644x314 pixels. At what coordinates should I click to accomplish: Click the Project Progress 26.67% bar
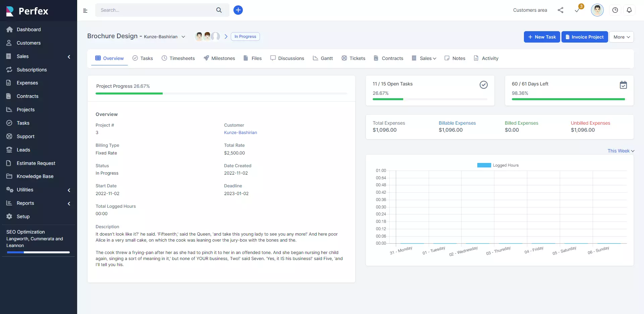click(x=221, y=93)
